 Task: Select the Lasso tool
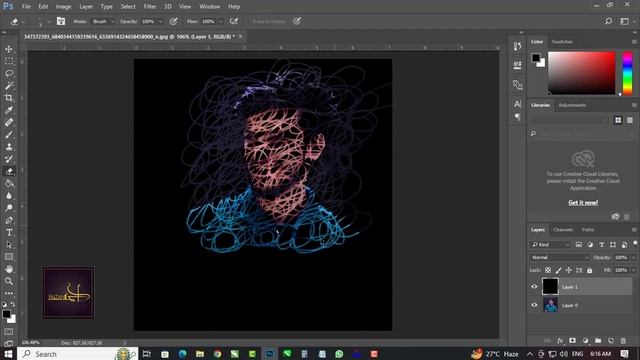(9, 73)
